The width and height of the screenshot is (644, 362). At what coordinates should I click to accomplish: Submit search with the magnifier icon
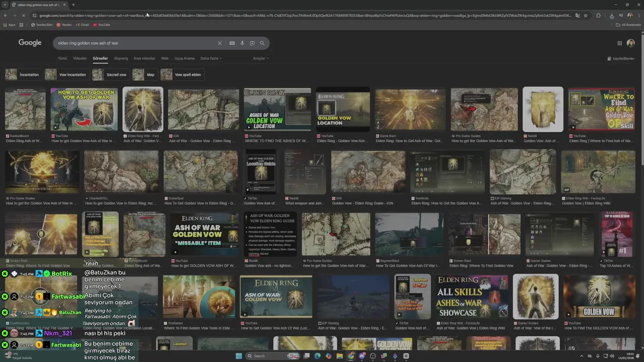point(262,43)
